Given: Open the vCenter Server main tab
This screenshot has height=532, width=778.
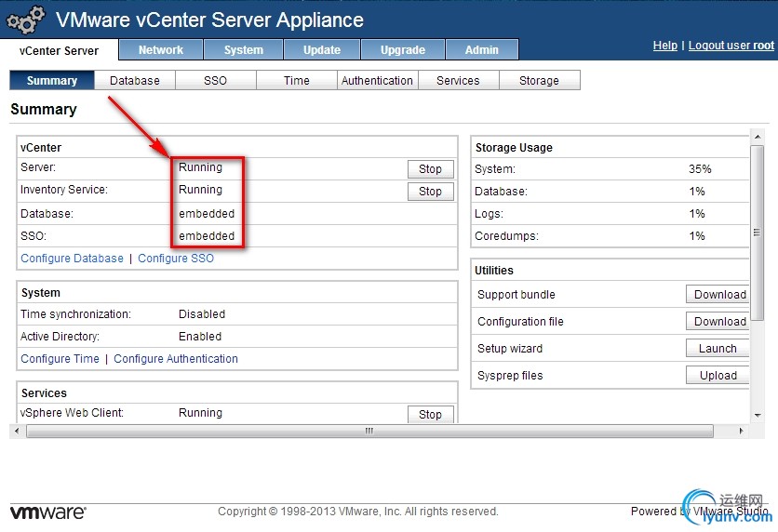Looking at the screenshot, I should (x=59, y=50).
